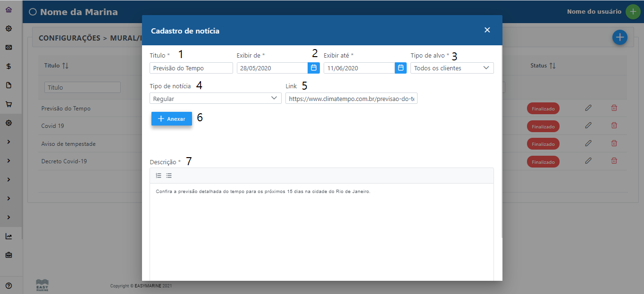Screen dimensions: 644x294
Task: Toggle bullet list in description editor
Action: [169, 176]
